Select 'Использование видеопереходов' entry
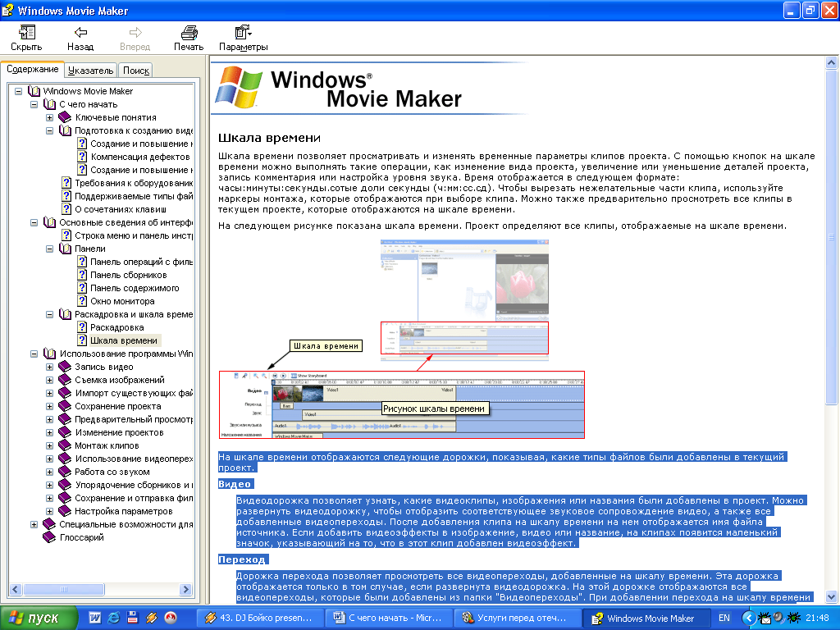The width and height of the screenshot is (840, 630). (x=134, y=459)
